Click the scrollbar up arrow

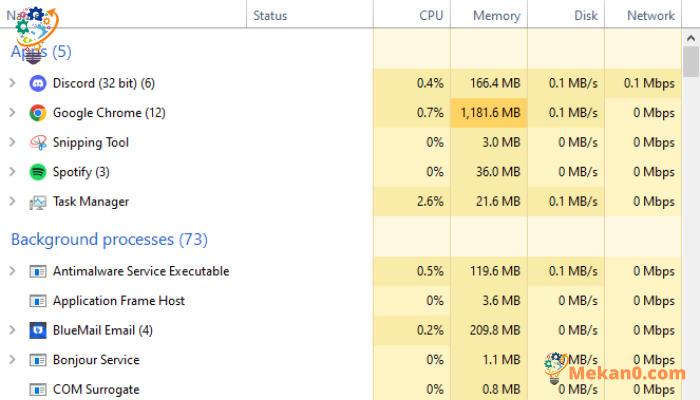click(x=691, y=38)
